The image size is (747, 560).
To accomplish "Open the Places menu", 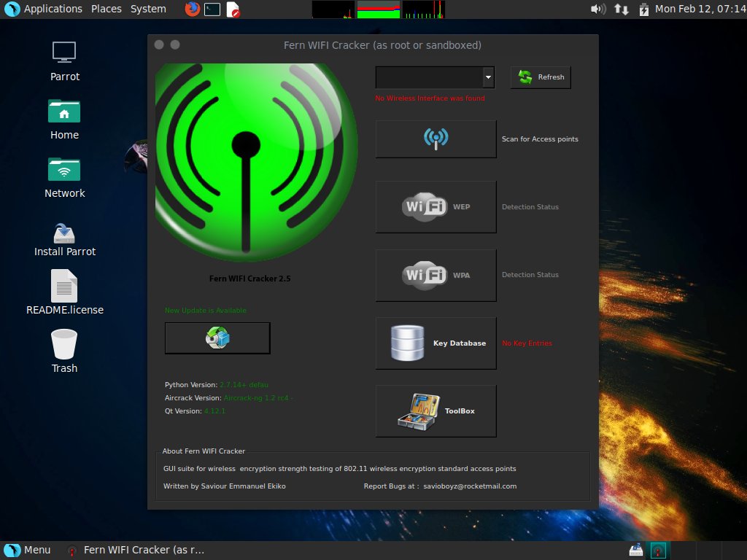I will pyautogui.click(x=107, y=9).
